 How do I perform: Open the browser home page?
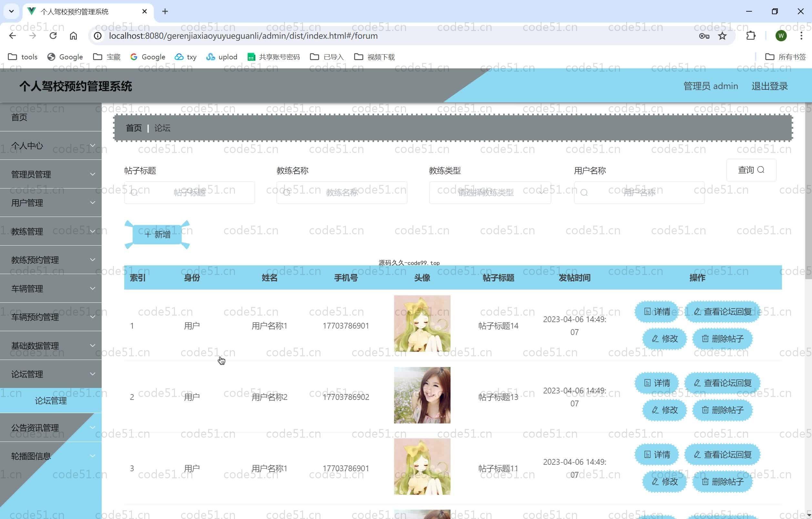[x=73, y=36]
